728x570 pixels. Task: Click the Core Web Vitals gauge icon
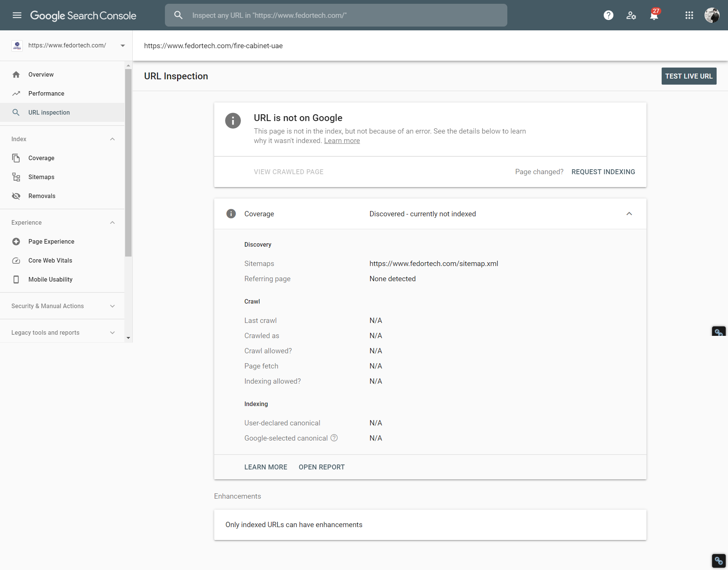click(x=16, y=260)
